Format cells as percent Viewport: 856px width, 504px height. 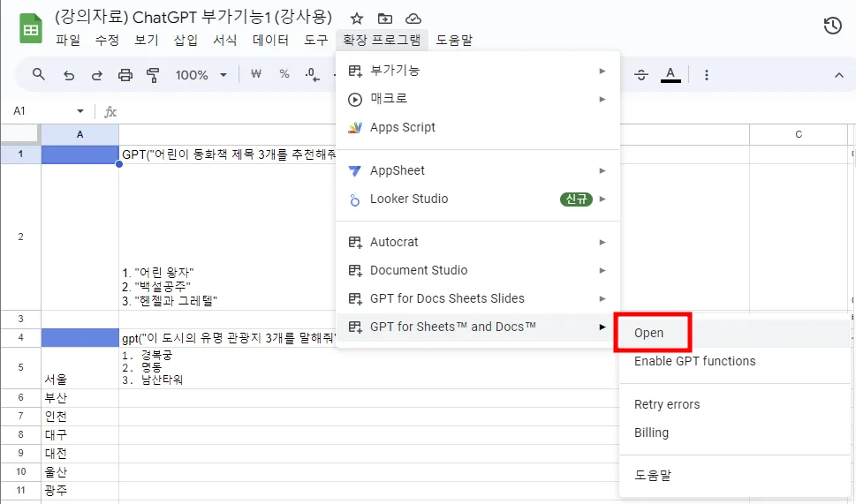[284, 73]
